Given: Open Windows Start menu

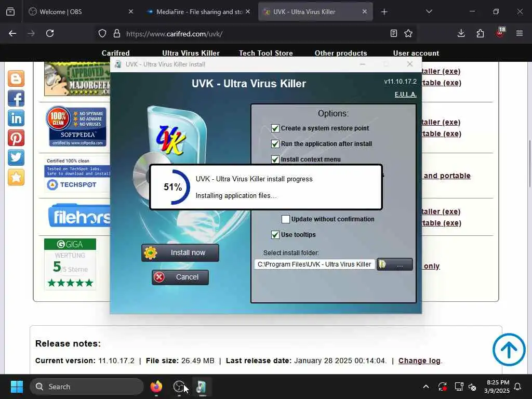Looking at the screenshot, I should coord(17,387).
